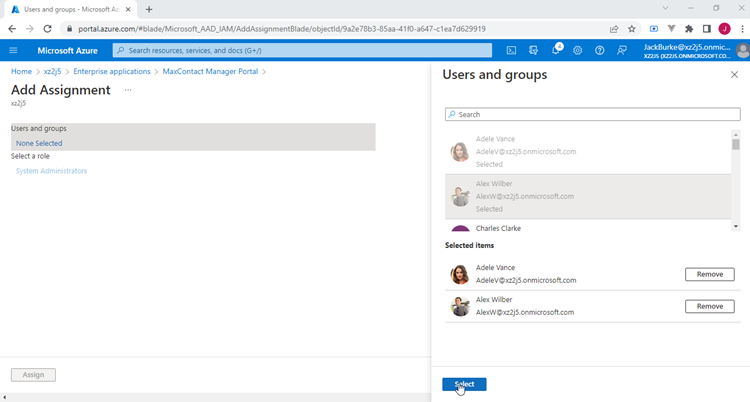Open the Enterprise applications breadcrumb
The height and width of the screenshot is (402, 750).
[112, 71]
